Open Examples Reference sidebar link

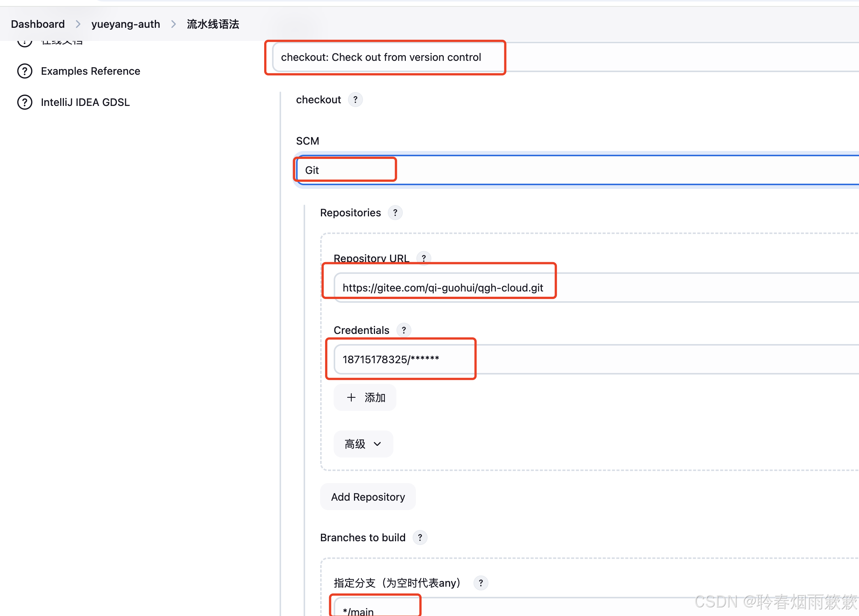91,71
